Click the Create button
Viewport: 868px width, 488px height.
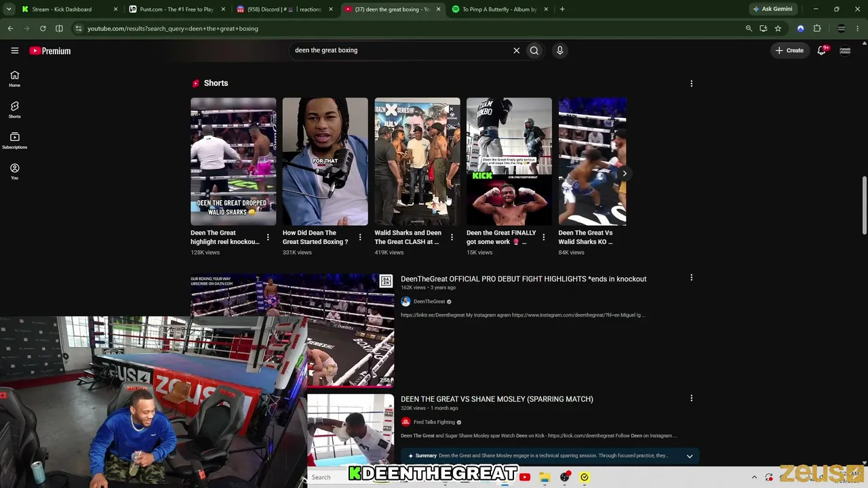pos(790,50)
